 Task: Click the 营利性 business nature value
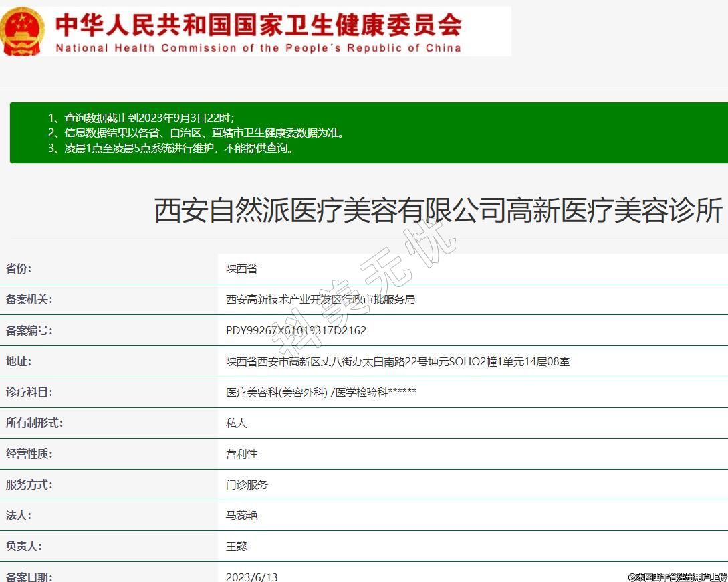pyautogui.click(x=241, y=454)
